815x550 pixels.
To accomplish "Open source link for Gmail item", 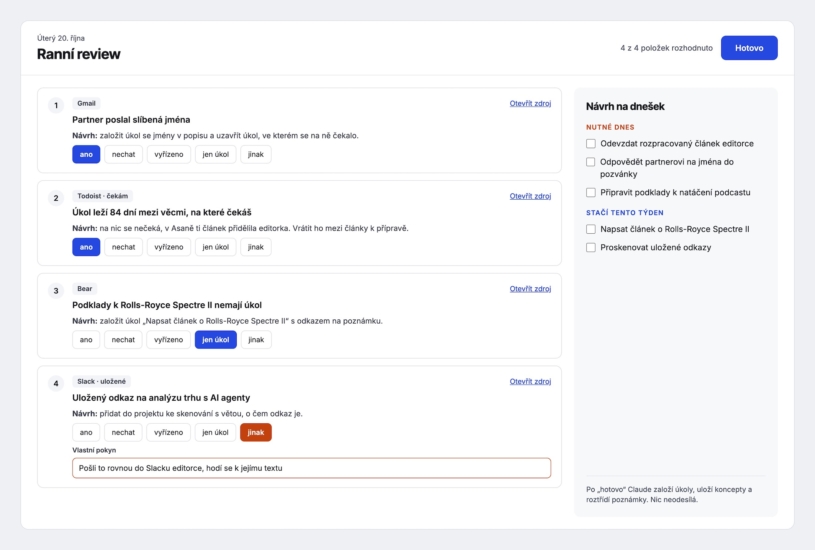I will [530, 103].
